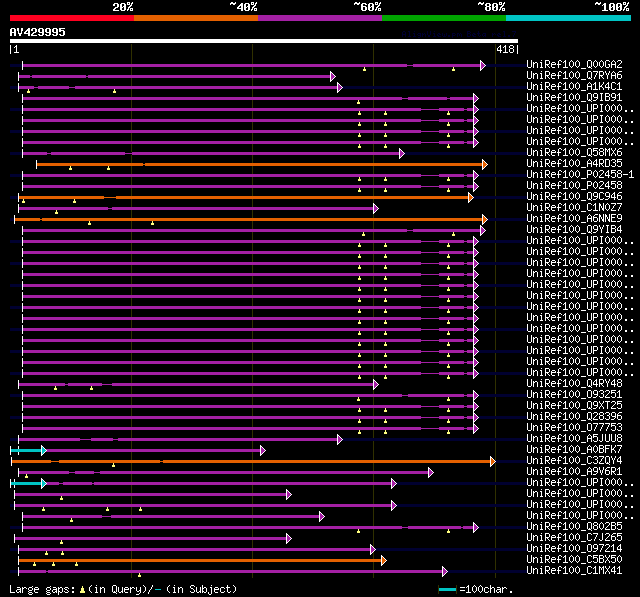Image resolution: width=640 pixels, height=597 pixels.
Task: Click the green ~80% identity color band
Action: coord(444,18)
